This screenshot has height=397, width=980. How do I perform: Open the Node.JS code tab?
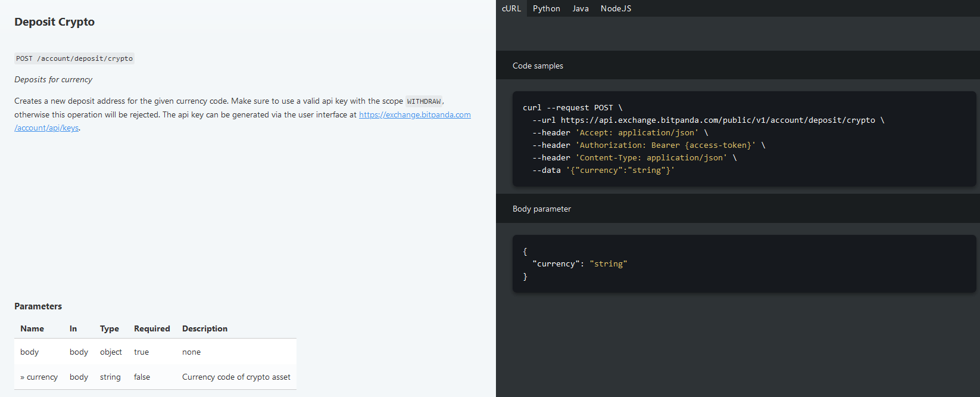pos(616,8)
